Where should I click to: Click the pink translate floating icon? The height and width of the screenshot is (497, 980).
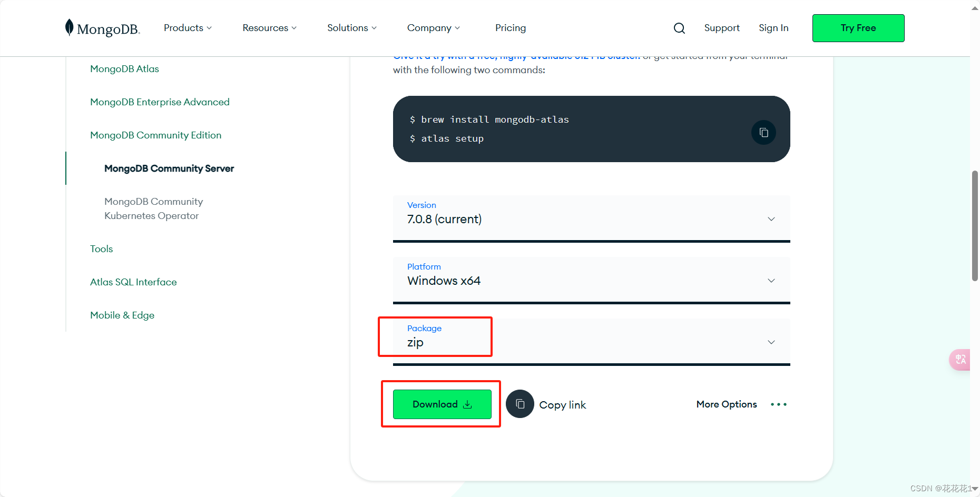pyautogui.click(x=960, y=360)
